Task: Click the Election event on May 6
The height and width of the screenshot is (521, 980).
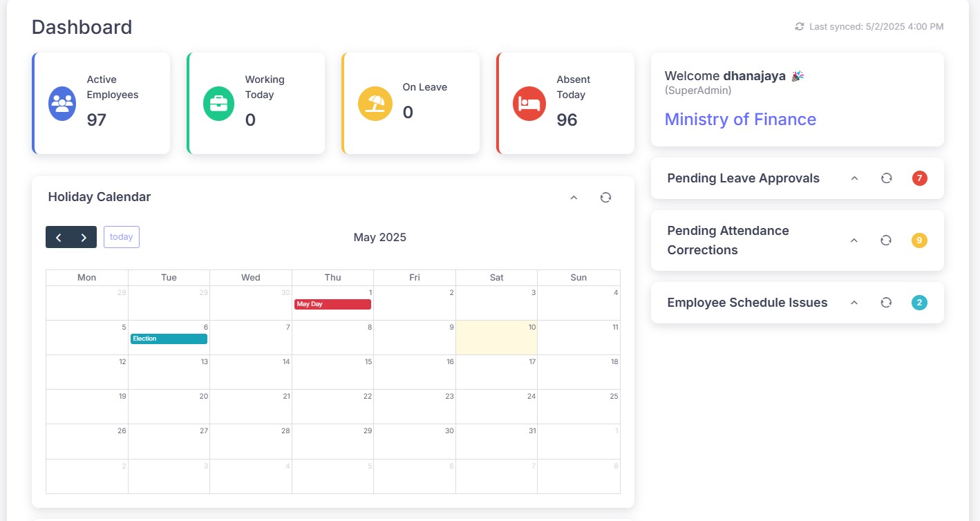Action: click(169, 339)
